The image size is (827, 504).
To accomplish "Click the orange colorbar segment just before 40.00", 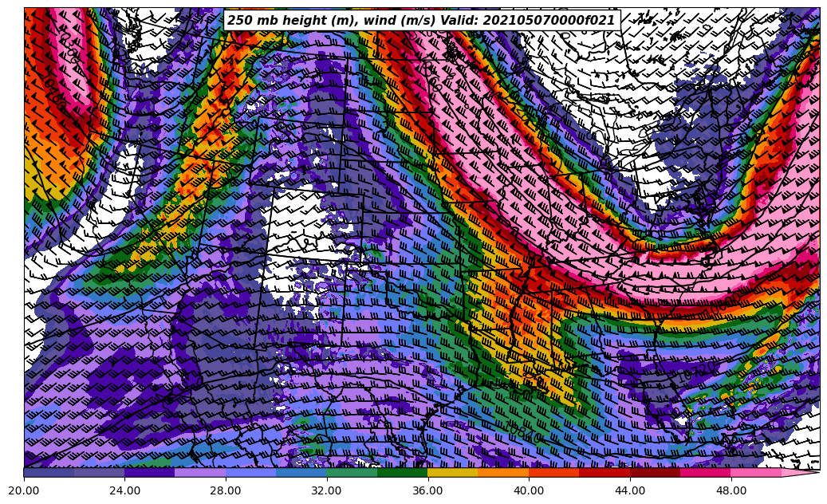I will [504, 473].
